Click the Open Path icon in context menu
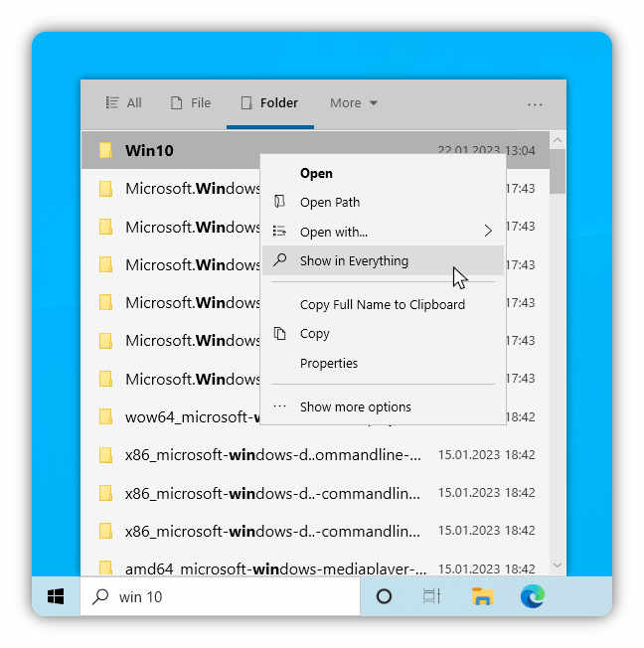Viewport: 644px width, 648px height. click(280, 202)
